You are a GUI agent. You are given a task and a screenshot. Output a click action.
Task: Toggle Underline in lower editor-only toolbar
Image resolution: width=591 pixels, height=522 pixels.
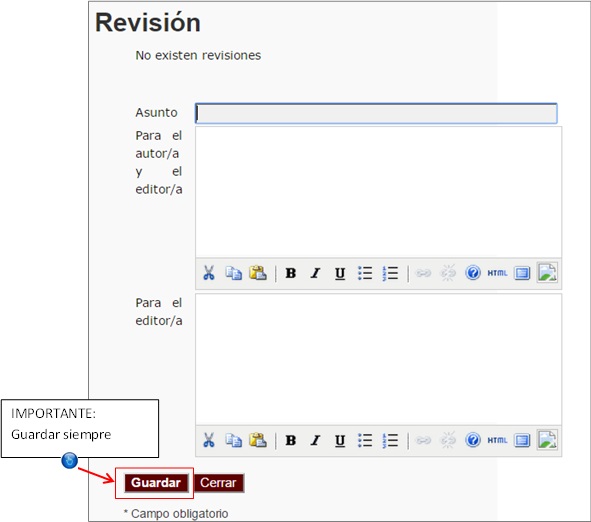click(340, 440)
